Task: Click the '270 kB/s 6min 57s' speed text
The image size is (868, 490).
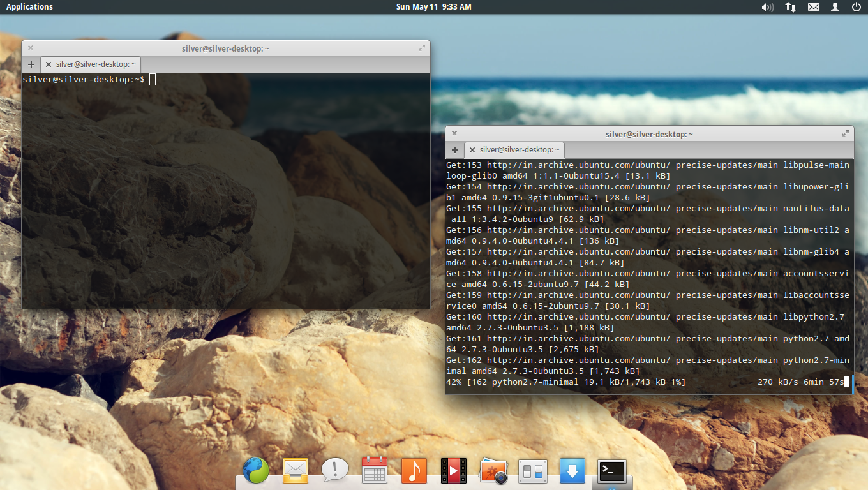Action: 800,382
